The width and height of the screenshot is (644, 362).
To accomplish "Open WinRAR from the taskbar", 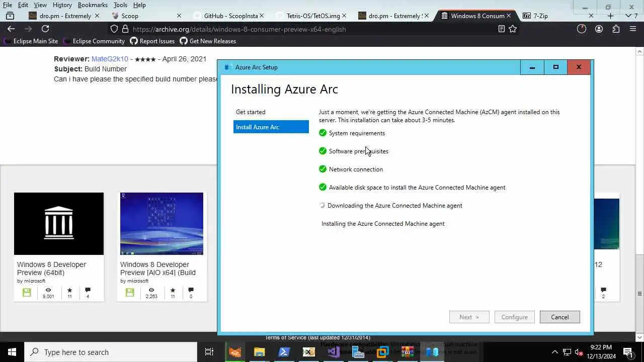I will coord(407,352).
